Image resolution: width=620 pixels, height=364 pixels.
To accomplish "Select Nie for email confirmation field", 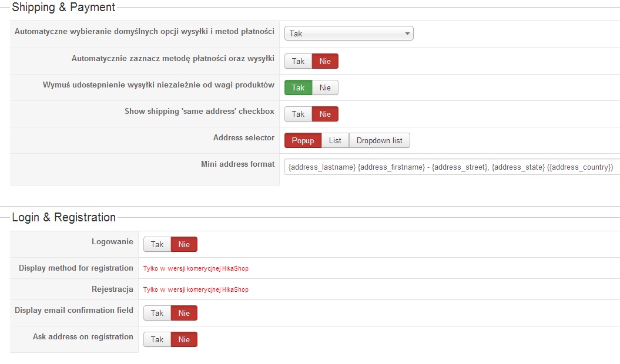I will coord(184,314).
